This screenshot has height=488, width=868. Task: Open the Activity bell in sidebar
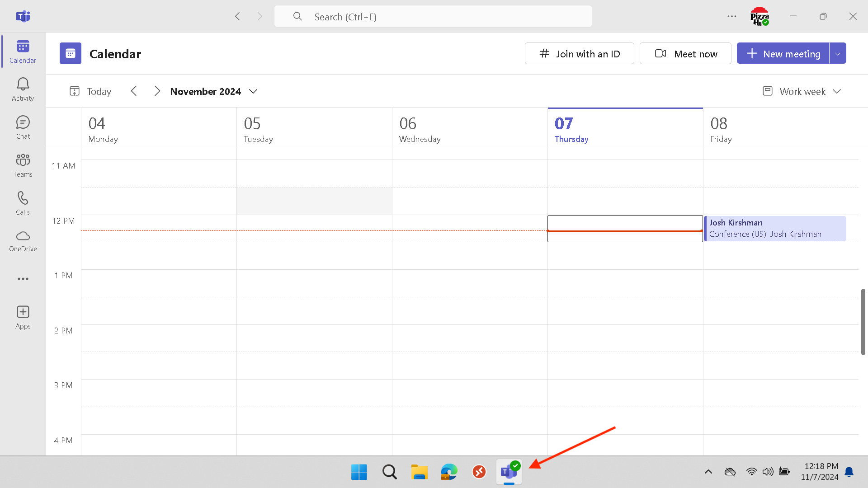23,89
